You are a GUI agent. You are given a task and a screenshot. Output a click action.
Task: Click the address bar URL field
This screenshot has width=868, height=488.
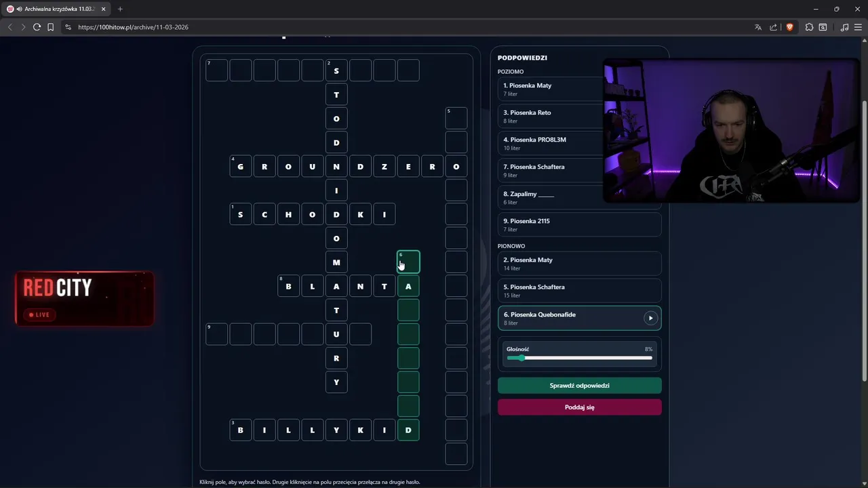pos(407,27)
